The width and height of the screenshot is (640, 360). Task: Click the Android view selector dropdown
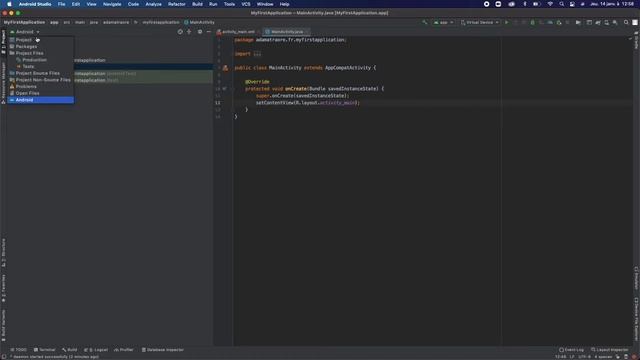(x=24, y=32)
